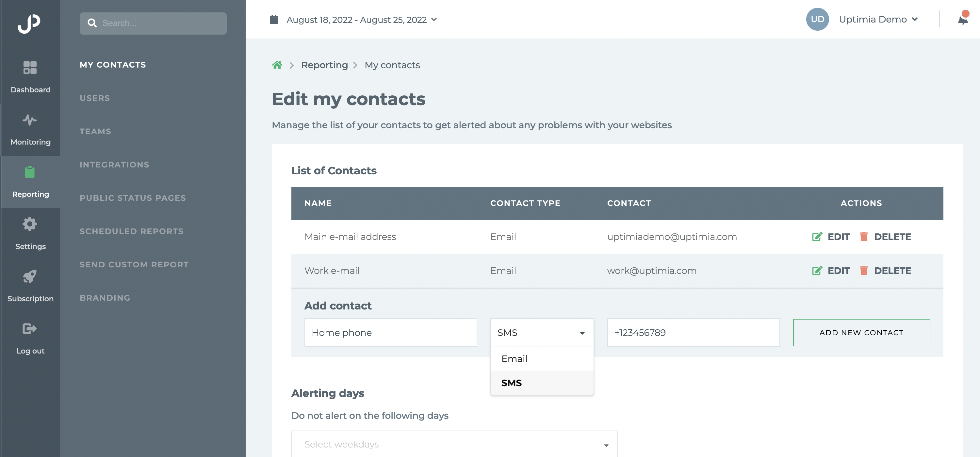The width and height of the screenshot is (980, 457).
Task: Click the Reporting breadcrumb link
Action: click(x=324, y=65)
